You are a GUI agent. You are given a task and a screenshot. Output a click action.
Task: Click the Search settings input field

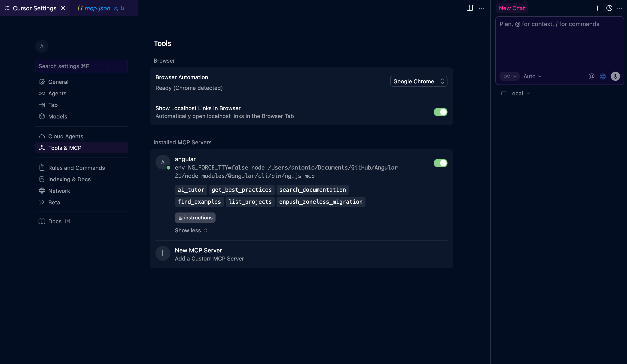[x=81, y=66]
